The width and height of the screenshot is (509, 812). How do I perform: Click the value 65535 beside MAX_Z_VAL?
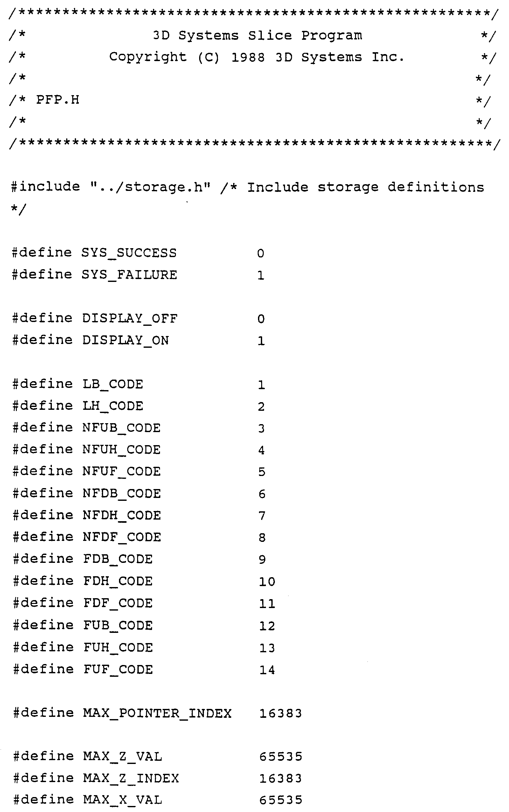tap(281, 757)
